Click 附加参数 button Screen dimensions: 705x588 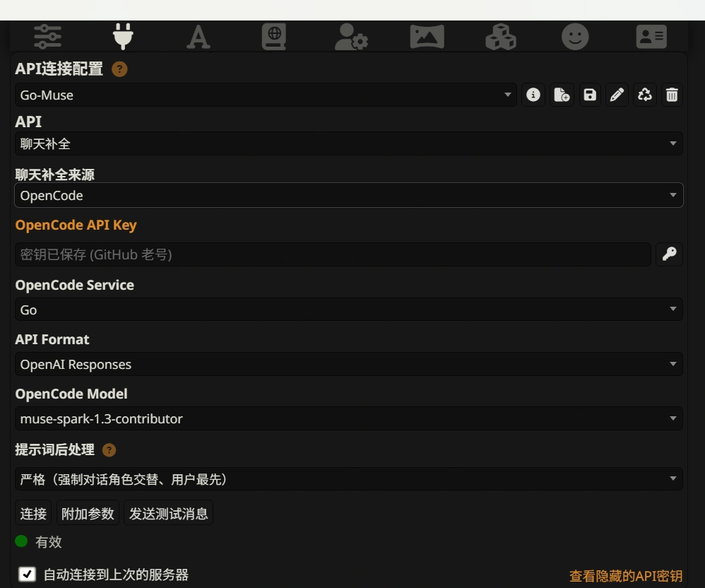click(x=88, y=513)
